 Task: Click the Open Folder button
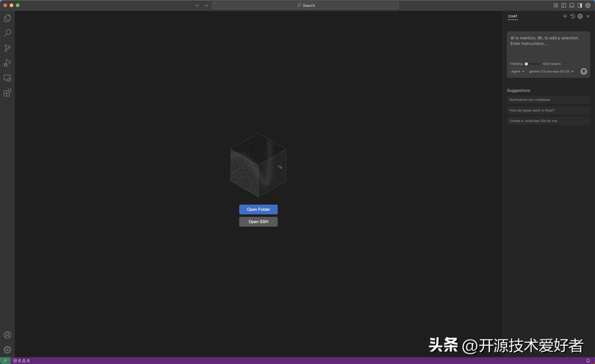point(258,209)
